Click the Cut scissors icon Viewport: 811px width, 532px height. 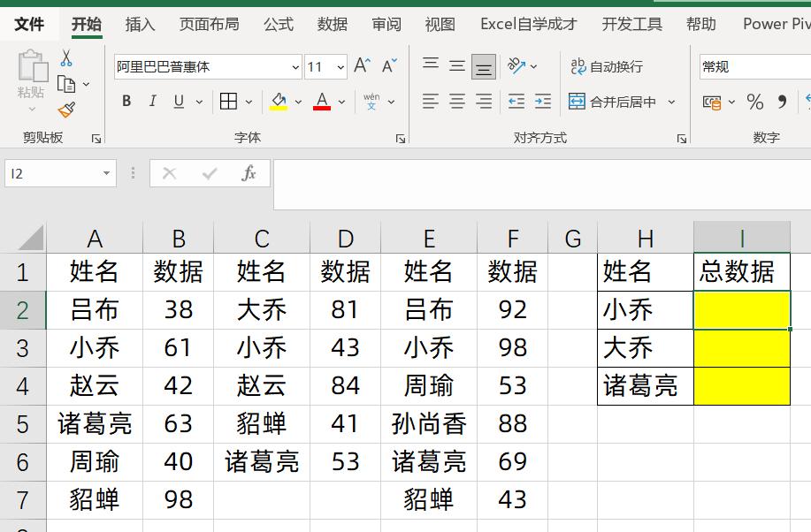coord(66,58)
